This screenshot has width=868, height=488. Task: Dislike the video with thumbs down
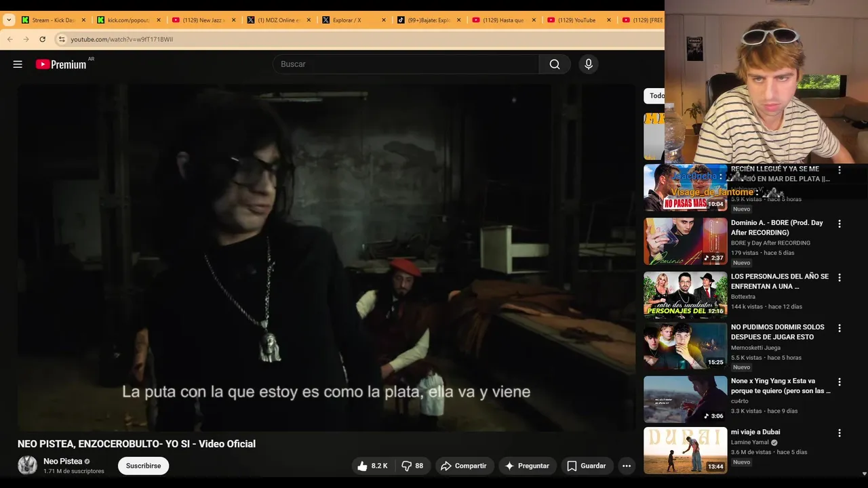[x=412, y=466]
